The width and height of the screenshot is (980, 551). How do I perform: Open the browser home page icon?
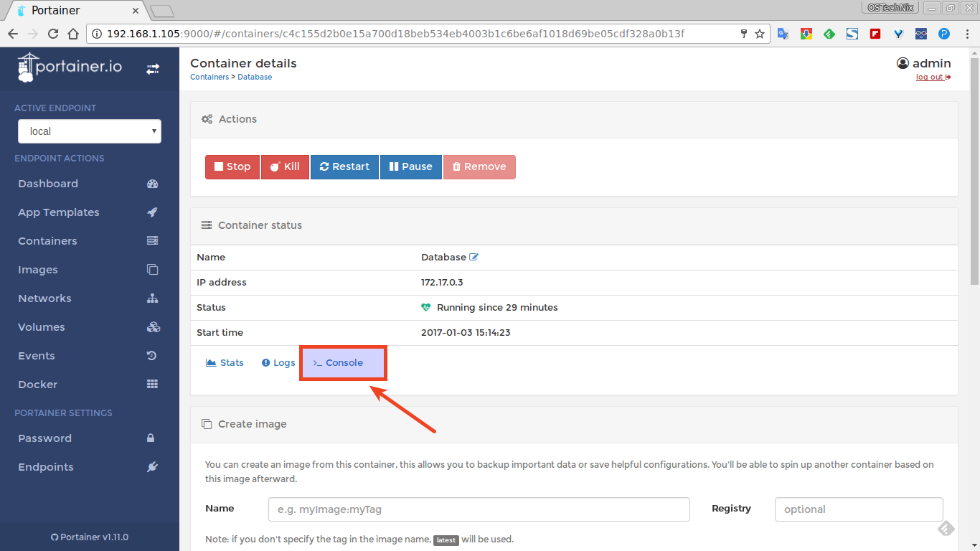tap(73, 34)
